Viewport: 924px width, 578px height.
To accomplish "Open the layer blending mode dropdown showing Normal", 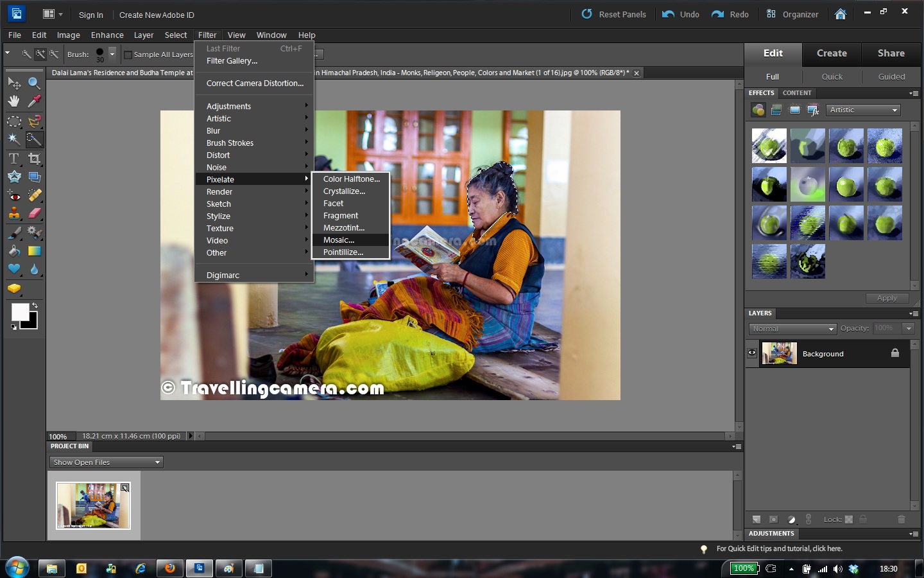I will tap(792, 328).
